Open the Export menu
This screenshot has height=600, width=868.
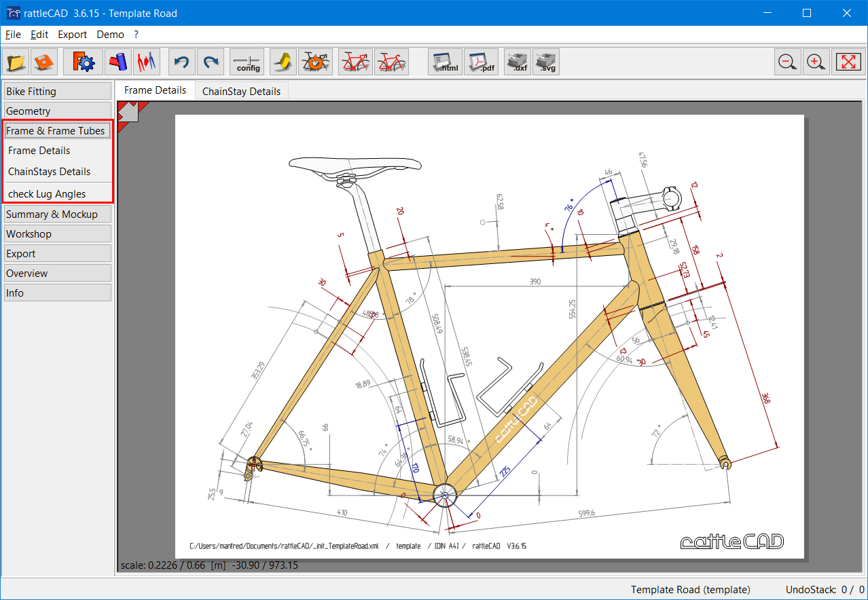click(x=72, y=35)
